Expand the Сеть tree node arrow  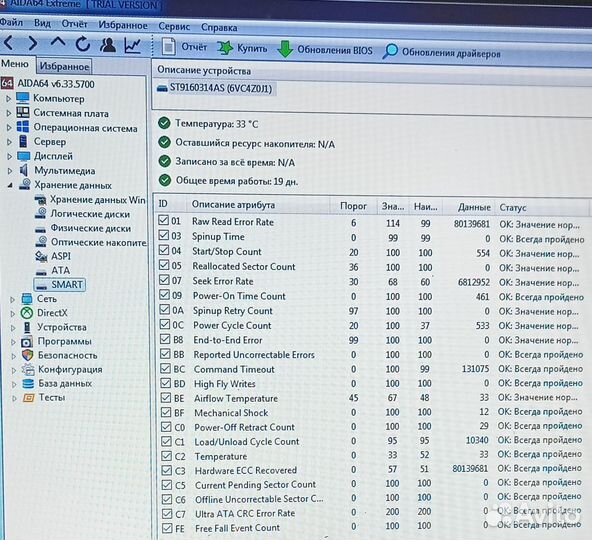12,299
